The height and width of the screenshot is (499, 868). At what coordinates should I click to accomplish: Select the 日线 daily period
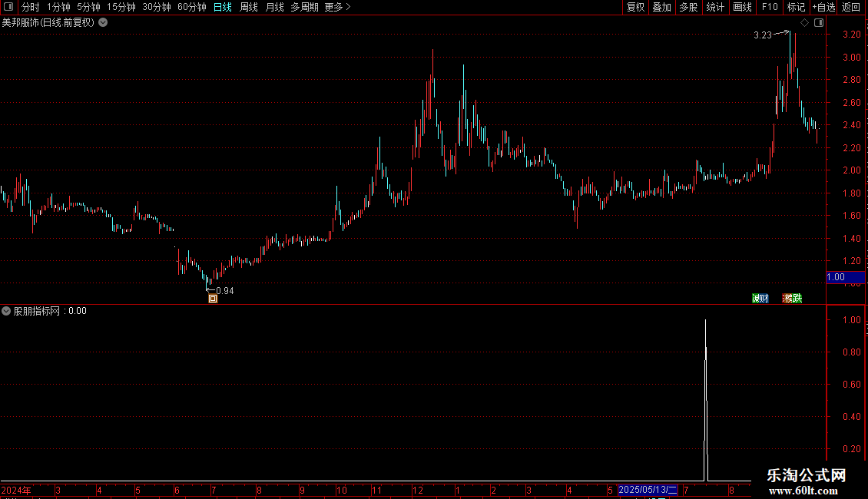223,7
